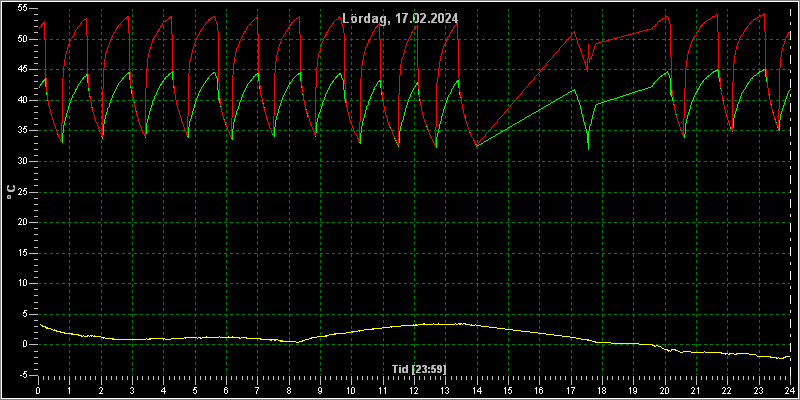This screenshot has width=800, height=400.
Task: Click the 0 value on the temperature axis
Action: [31, 344]
